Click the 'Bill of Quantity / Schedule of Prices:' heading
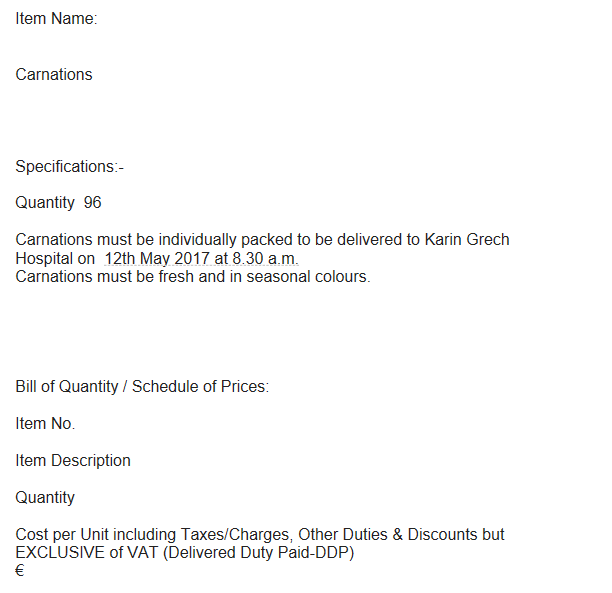612x593 pixels. (x=142, y=386)
